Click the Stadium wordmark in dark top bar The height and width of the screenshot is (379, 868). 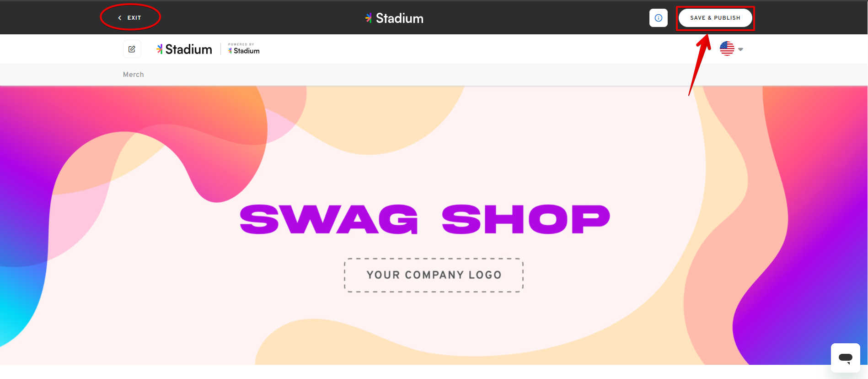[x=399, y=18]
